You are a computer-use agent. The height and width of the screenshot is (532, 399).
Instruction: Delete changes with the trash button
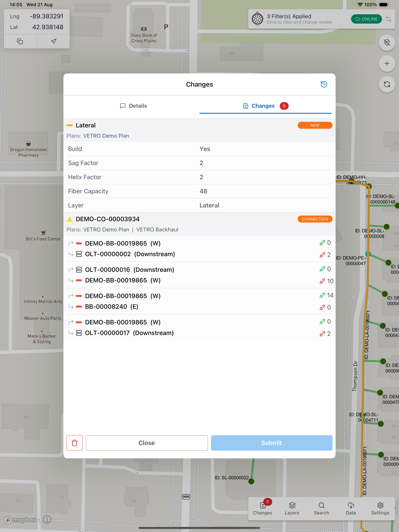[75, 443]
